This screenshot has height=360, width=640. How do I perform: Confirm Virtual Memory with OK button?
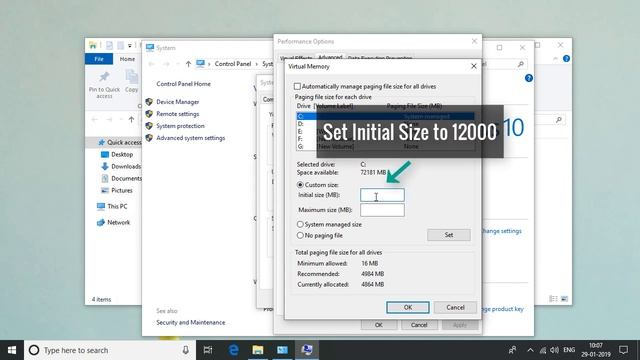(408, 307)
